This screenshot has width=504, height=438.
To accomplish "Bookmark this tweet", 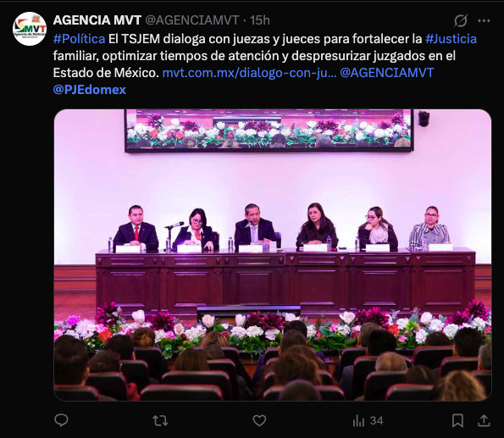I will 457,421.
